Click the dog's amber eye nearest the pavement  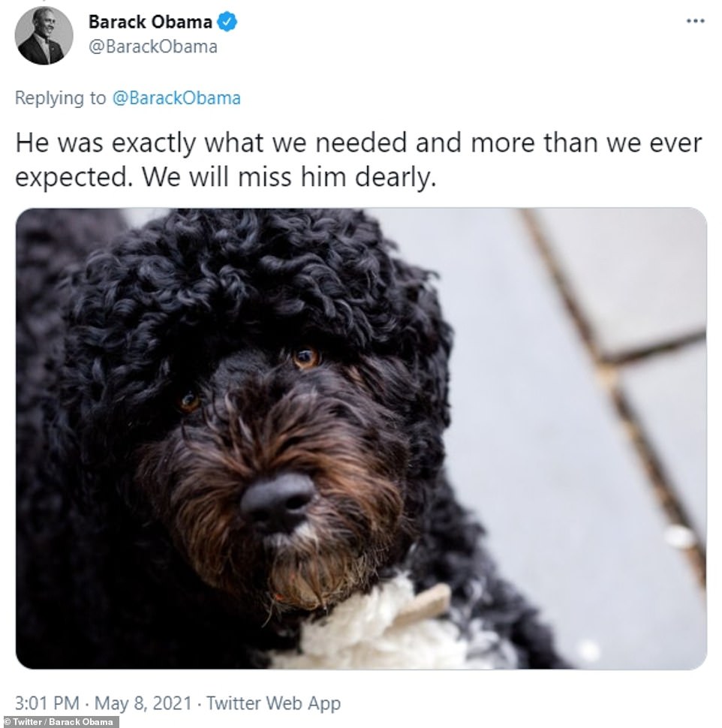click(x=306, y=357)
